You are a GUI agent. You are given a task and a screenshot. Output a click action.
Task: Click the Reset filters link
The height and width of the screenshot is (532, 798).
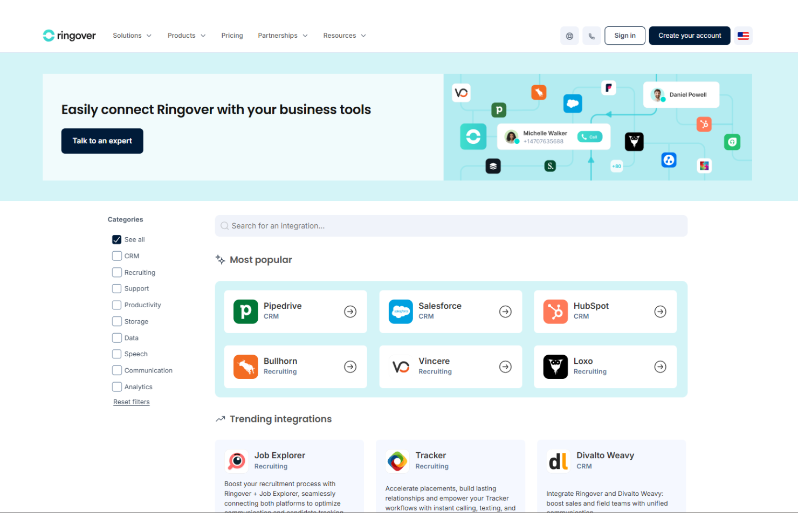(132, 402)
